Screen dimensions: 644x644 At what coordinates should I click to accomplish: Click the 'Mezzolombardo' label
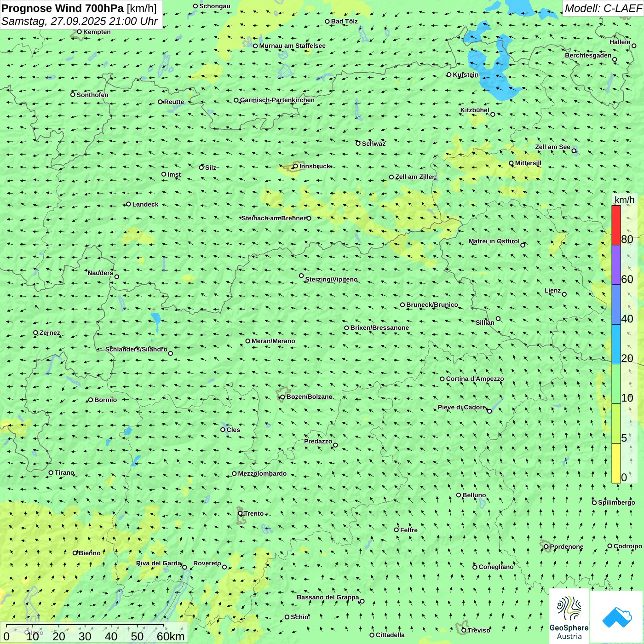coord(262,473)
